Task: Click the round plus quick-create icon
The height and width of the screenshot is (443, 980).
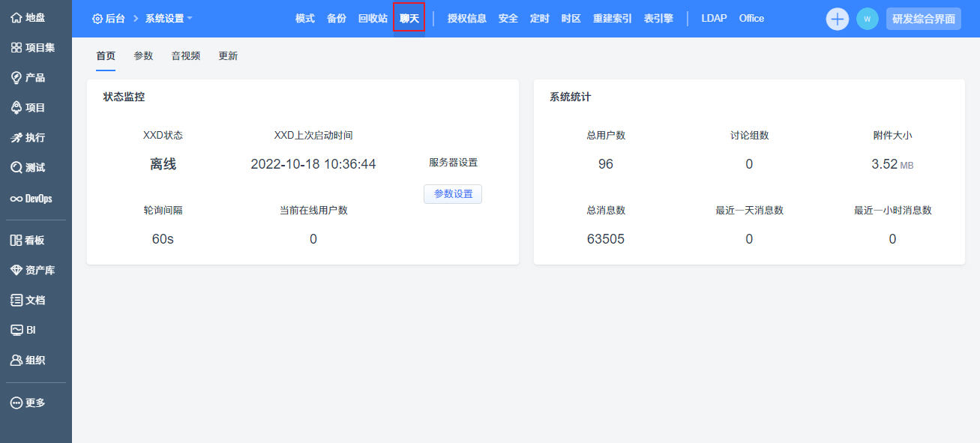Action: pyautogui.click(x=838, y=19)
